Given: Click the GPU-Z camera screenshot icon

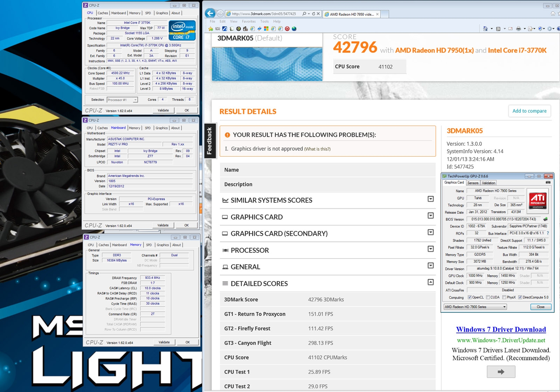Looking at the screenshot, I should (548, 183).
